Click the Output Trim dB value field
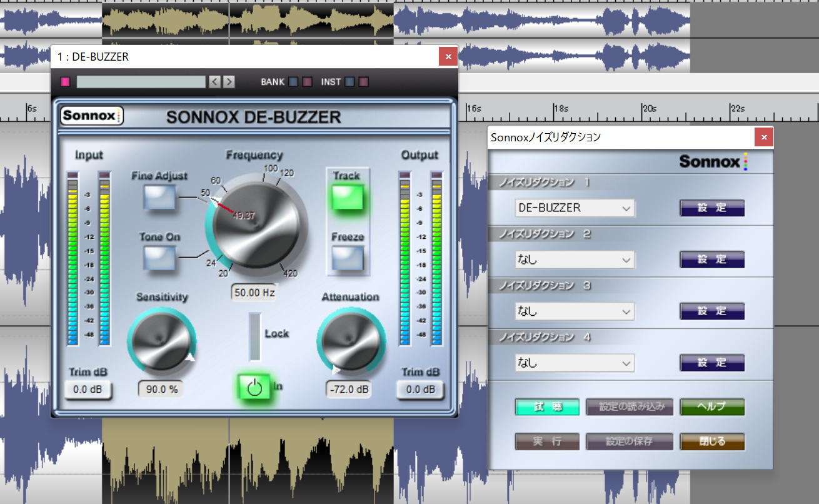 [x=420, y=390]
